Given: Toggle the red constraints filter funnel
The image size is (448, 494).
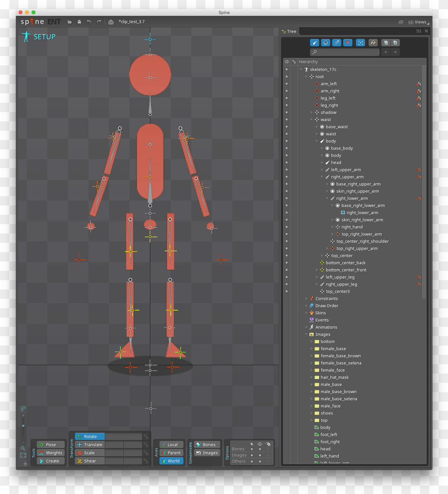Looking at the screenshot, I should pos(348,42).
